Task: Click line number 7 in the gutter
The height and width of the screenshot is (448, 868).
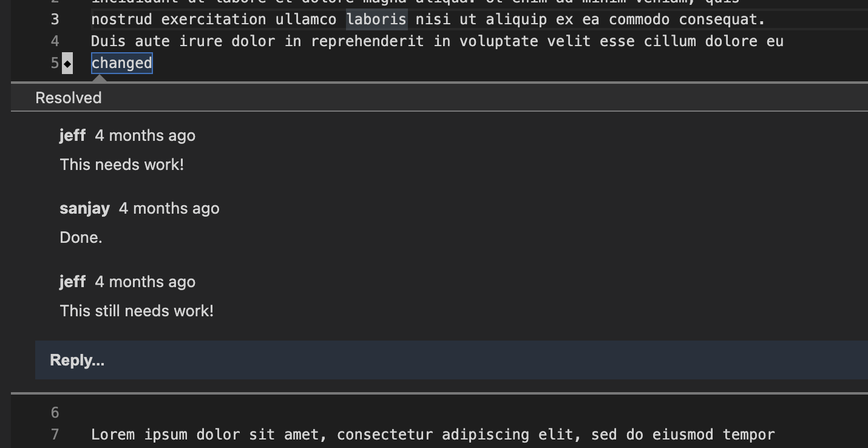Action: (55, 434)
